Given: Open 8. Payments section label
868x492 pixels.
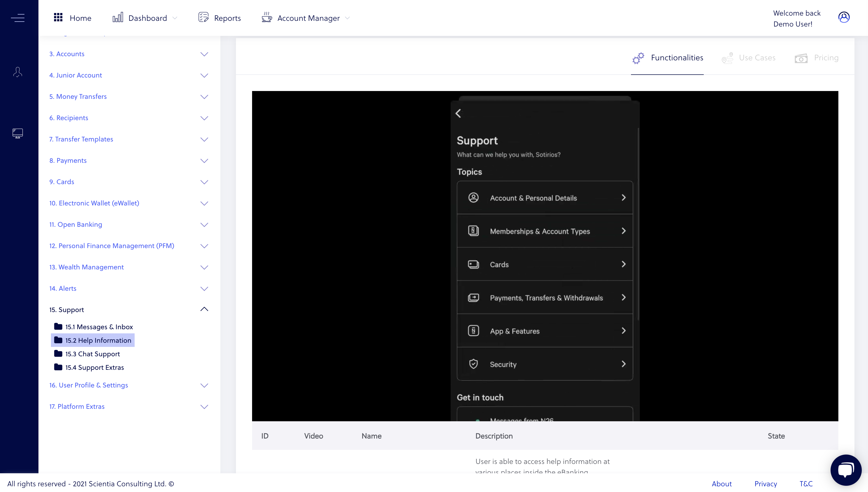Looking at the screenshot, I should pos(68,160).
